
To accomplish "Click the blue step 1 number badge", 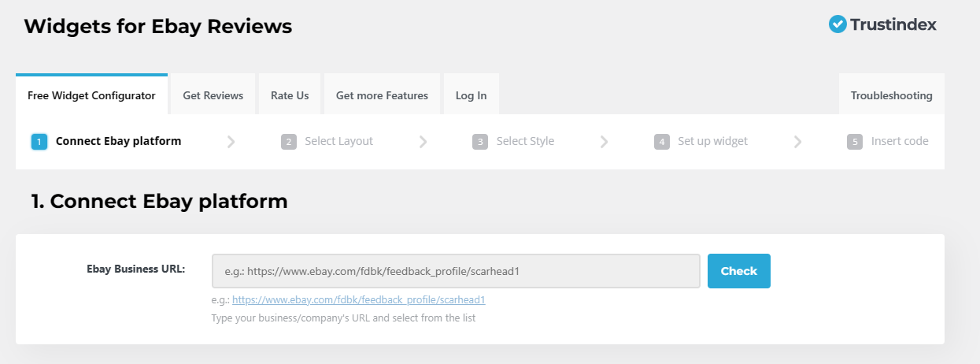I will click(x=39, y=142).
